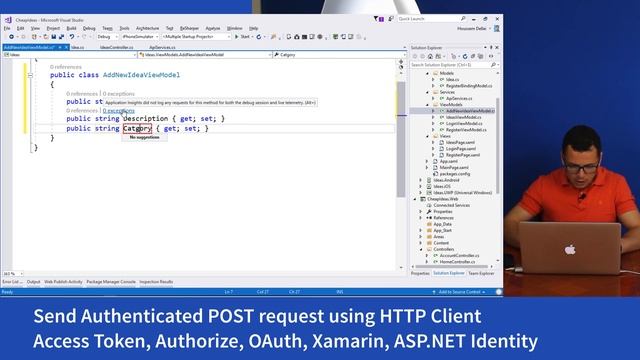Click the Save All toolbar icon

(61, 37)
